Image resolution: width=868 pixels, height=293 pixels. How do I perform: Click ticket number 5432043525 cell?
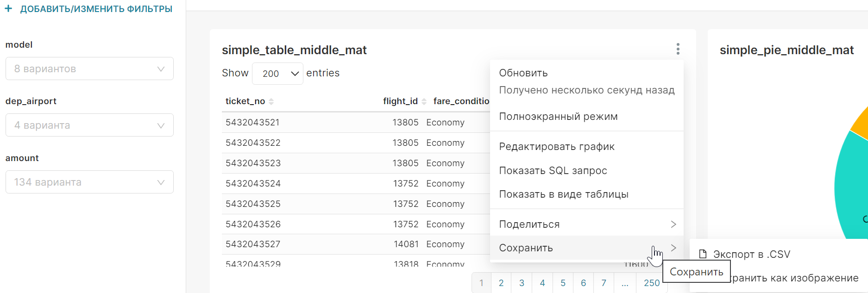click(253, 204)
